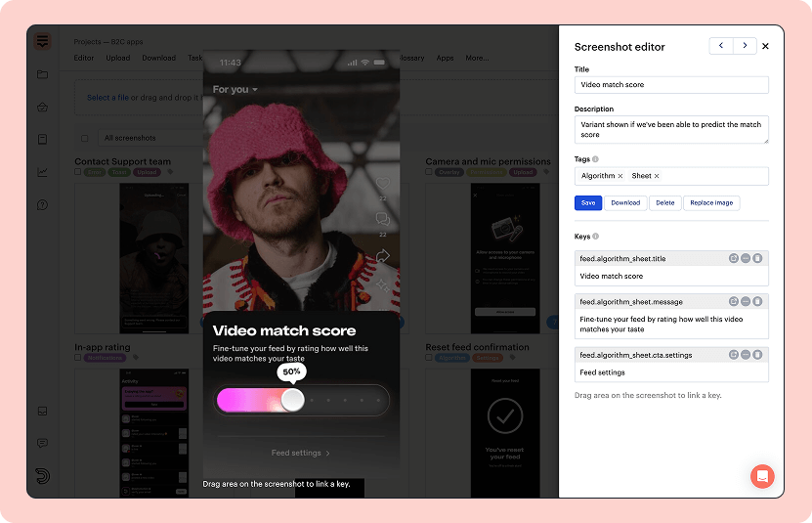Go to previous screenshot with left arrow

[721, 46]
